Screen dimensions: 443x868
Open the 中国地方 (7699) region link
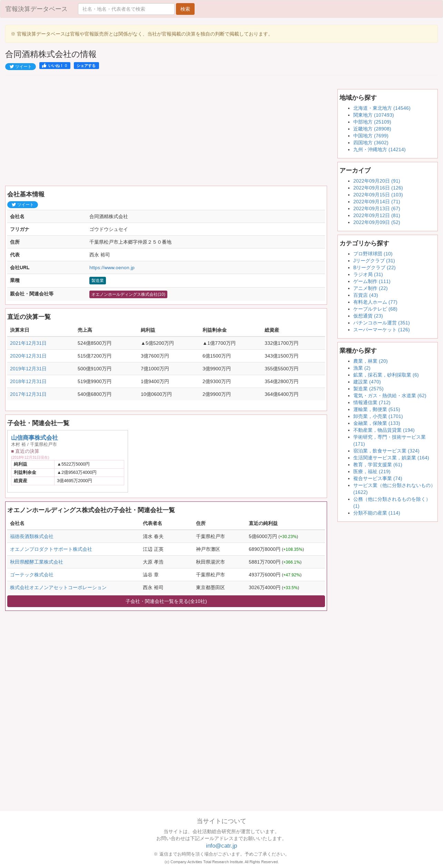(371, 136)
